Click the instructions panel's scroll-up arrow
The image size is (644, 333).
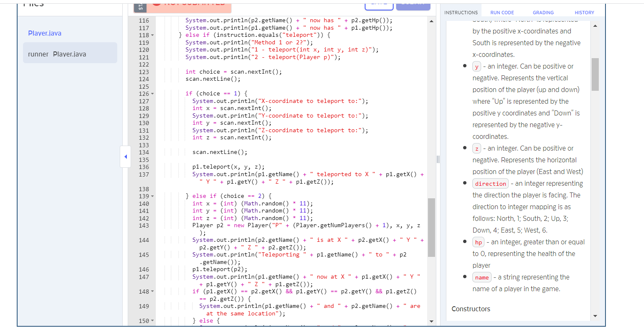pyautogui.click(x=595, y=26)
